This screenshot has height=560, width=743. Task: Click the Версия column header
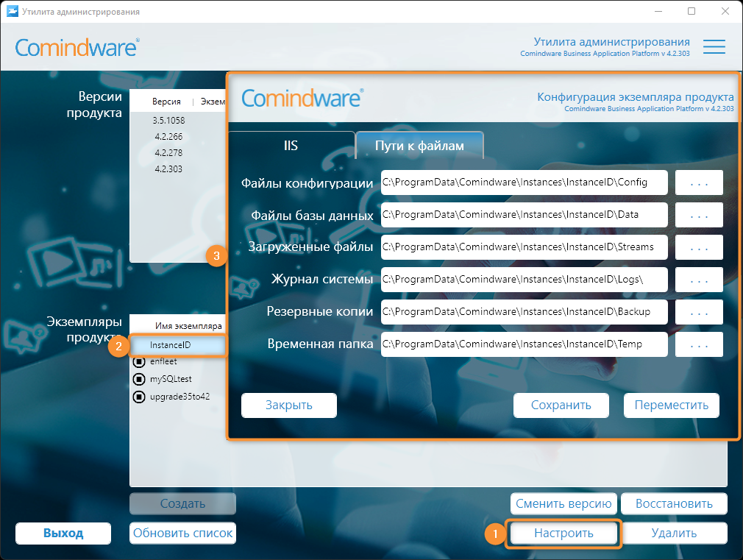pos(166,102)
